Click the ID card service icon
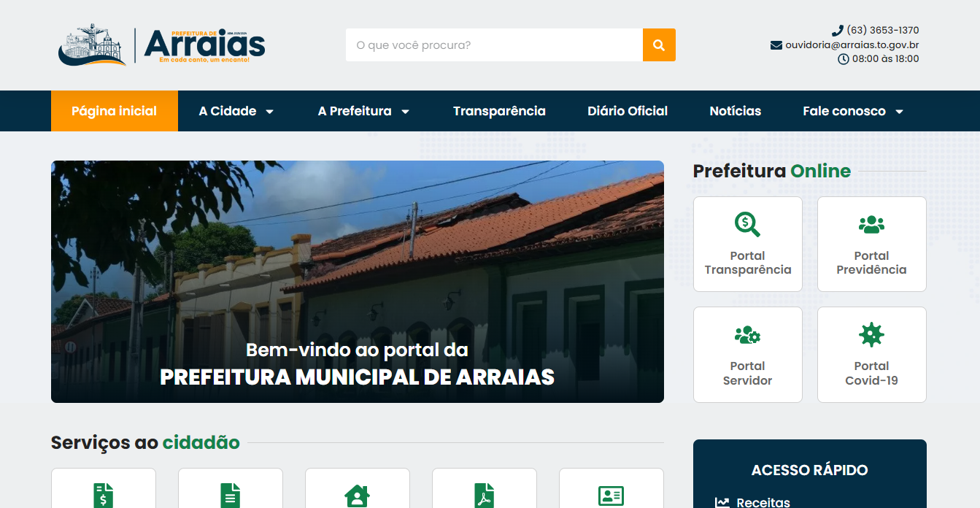Viewport: 980px width, 508px height. pyautogui.click(x=611, y=496)
